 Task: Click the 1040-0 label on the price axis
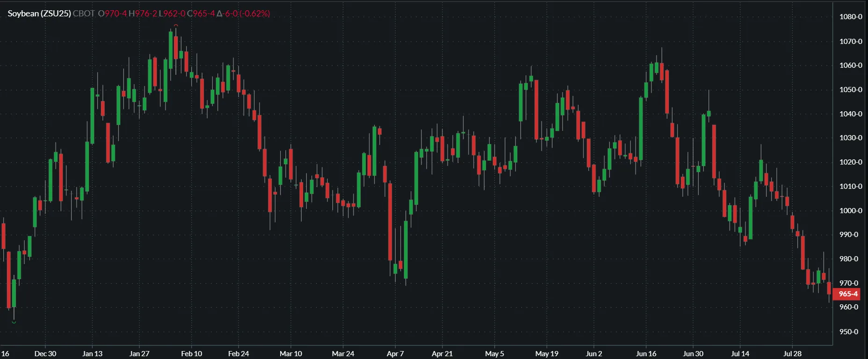point(851,114)
